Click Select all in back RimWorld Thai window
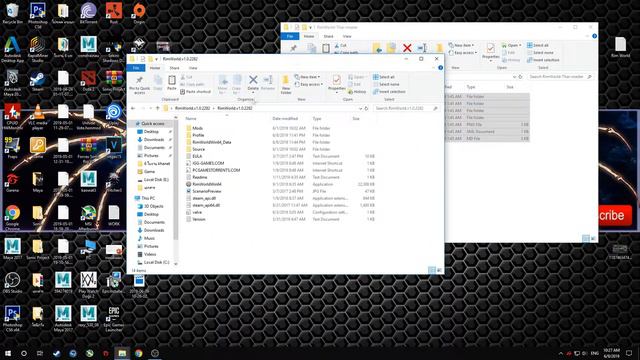The image size is (640, 360). (x=538, y=45)
